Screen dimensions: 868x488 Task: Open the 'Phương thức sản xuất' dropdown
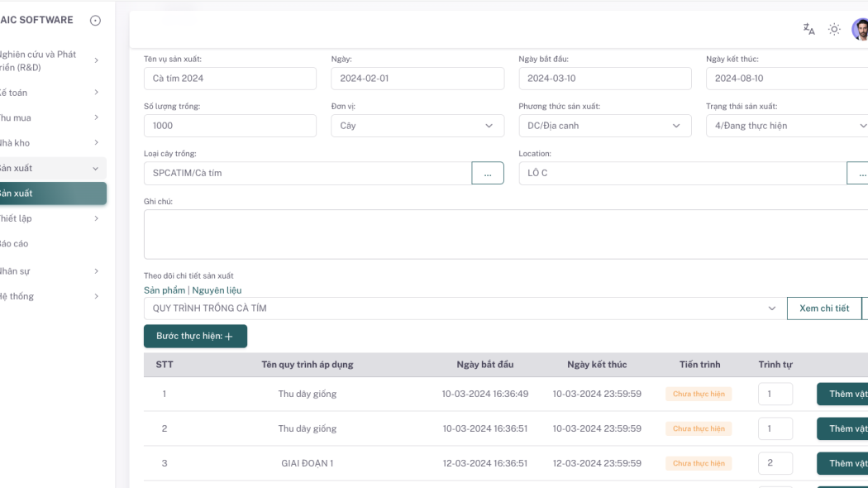tap(604, 126)
